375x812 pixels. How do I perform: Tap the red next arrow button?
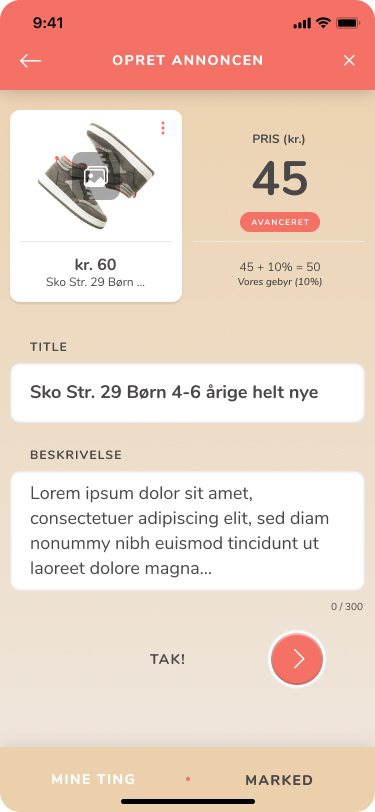tap(297, 659)
